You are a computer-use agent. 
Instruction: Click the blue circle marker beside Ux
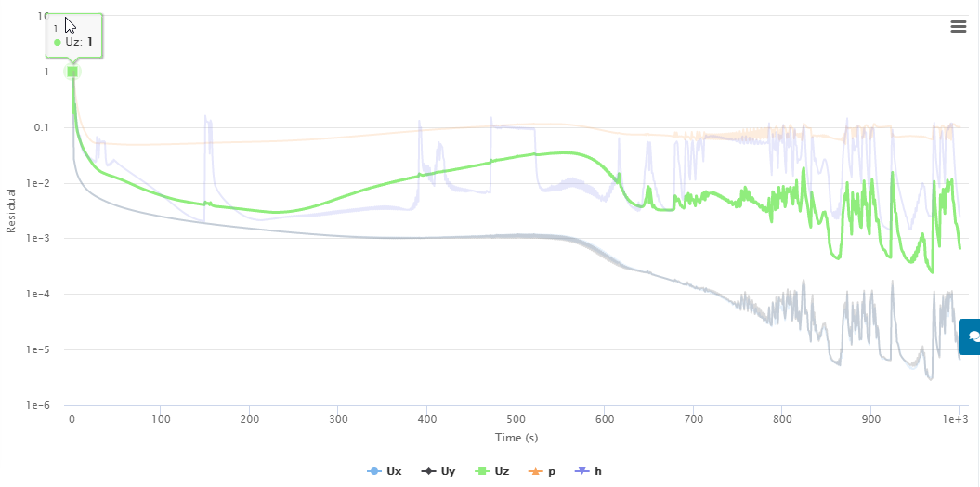pos(374,471)
